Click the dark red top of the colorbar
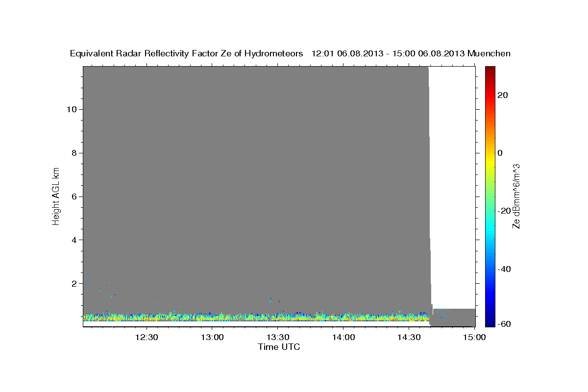The width and height of the screenshot is (588, 392). click(x=490, y=70)
